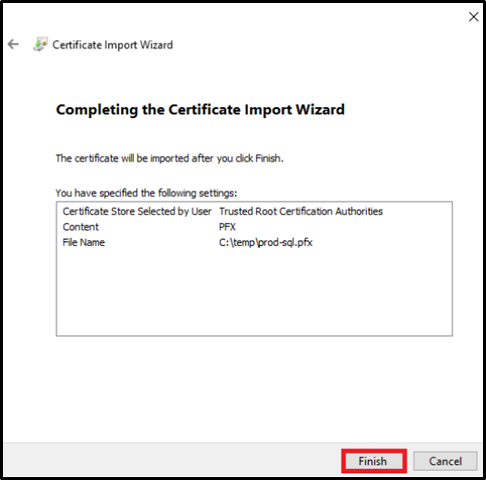
Task: Click the sentence about importing after Finish
Action: coord(169,158)
